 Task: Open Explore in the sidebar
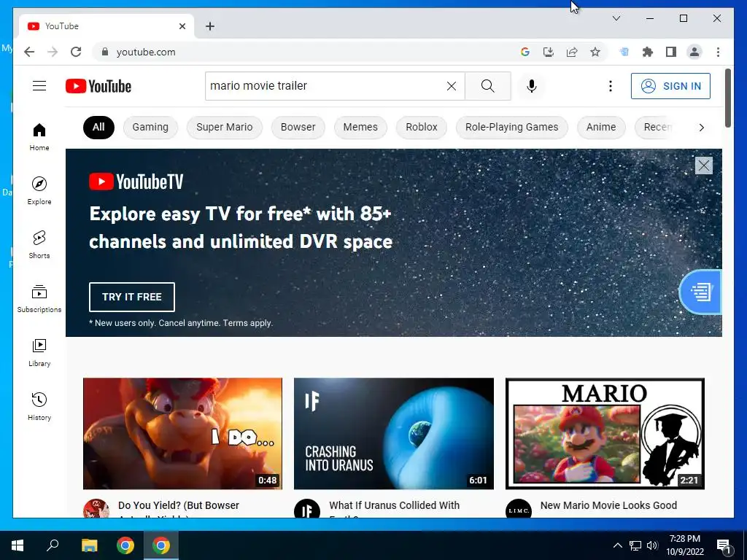(39, 190)
